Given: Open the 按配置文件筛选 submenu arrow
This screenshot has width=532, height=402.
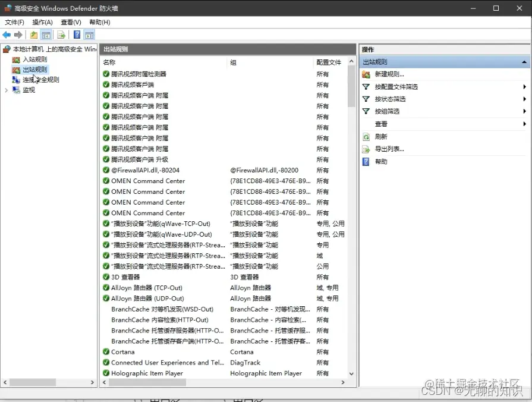Looking at the screenshot, I should (524, 87).
